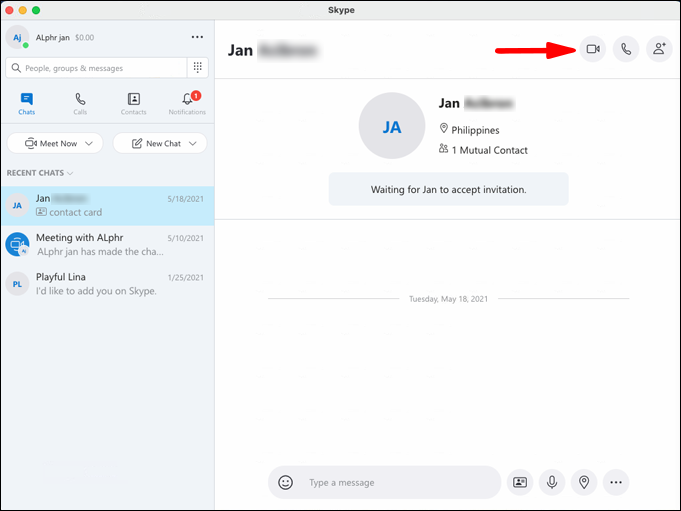Click the Tuesday, May 18, 2021 date label

[449, 299]
